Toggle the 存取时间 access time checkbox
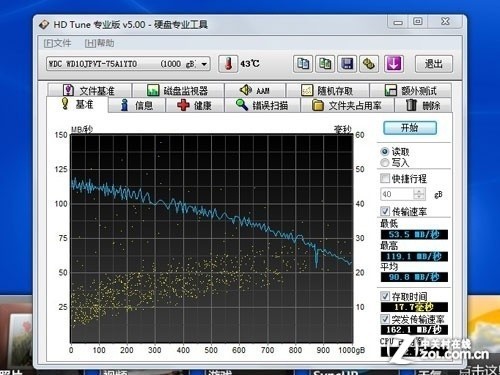Viewport: 500px width, 375px height. (385, 296)
